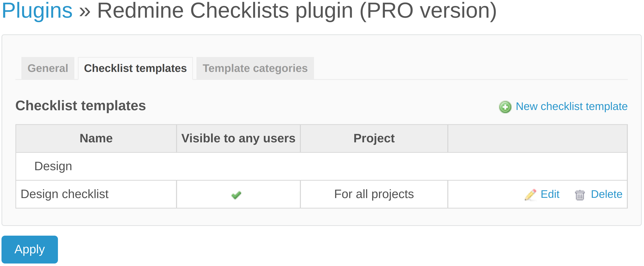Viewport: 644px width, 266px height.
Task: Click the Name column header
Action: [96, 138]
